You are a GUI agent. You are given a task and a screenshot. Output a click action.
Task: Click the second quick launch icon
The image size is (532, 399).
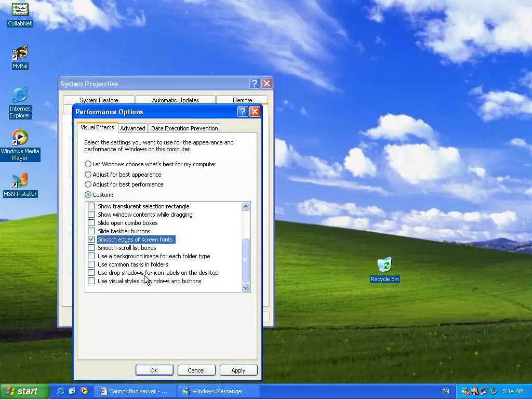pos(72,391)
